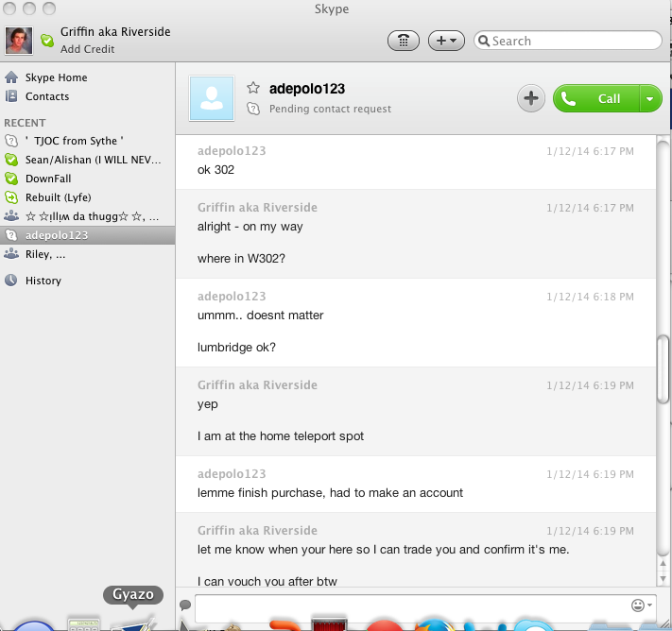Screen dimensions: 672x631
Task: Click the Pending contact request text
Action: [x=330, y=109]
